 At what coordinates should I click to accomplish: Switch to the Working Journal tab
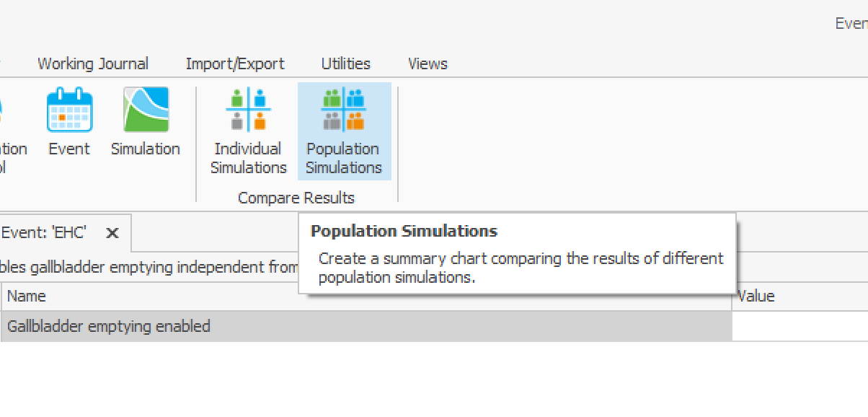pos(93,63)
